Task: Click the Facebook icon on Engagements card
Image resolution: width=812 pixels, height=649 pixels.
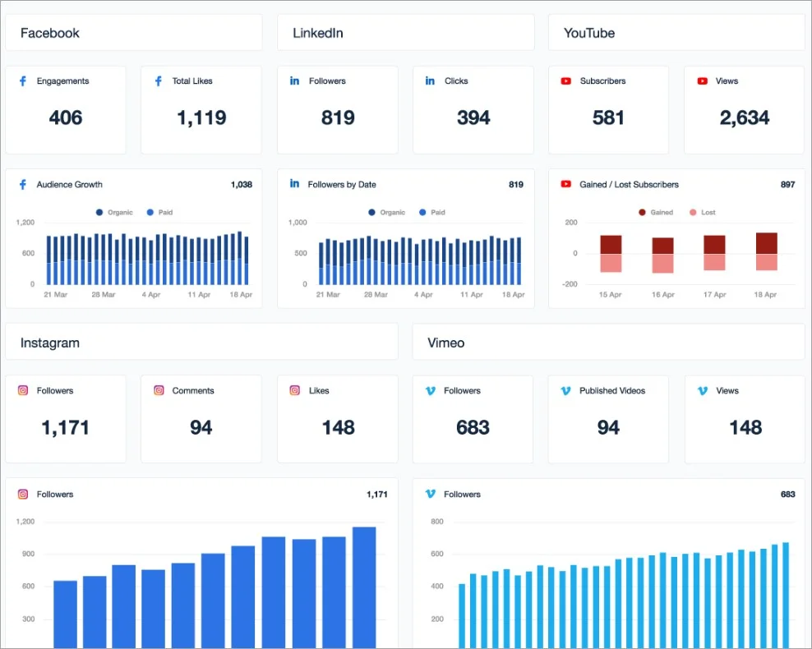Action: point(23,81)
